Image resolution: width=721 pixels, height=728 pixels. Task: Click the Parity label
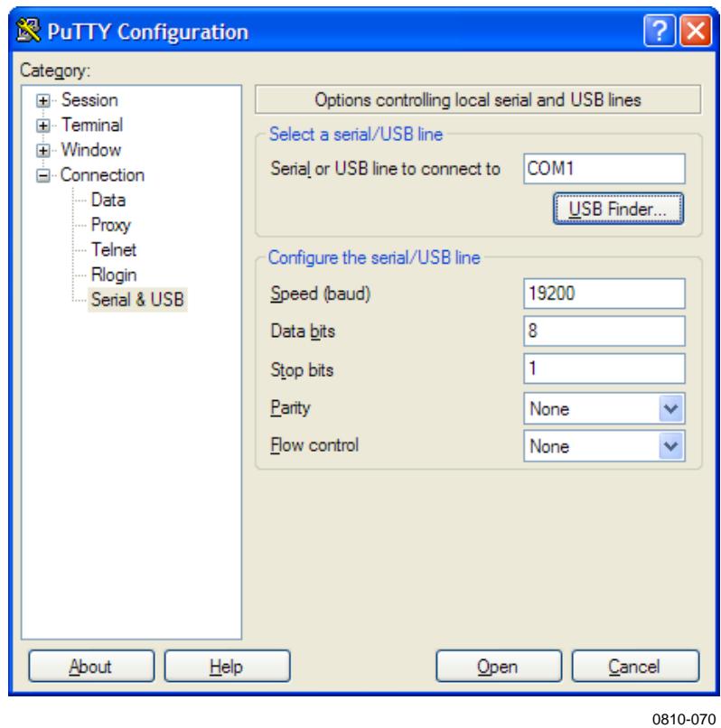[290, 408]
